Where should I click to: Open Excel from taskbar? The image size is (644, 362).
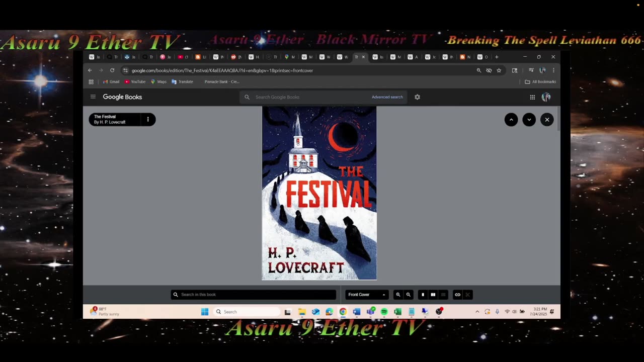[x=397, y=312]
